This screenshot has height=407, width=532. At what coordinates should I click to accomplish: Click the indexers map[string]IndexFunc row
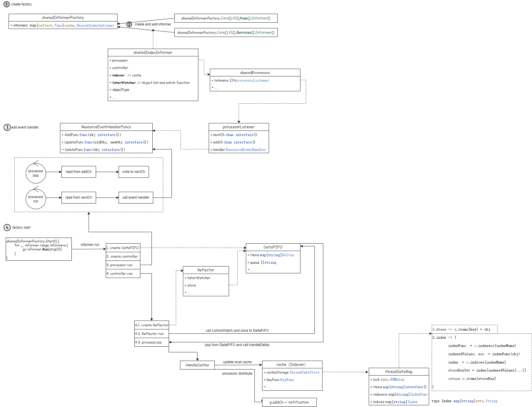coord(399,394)
